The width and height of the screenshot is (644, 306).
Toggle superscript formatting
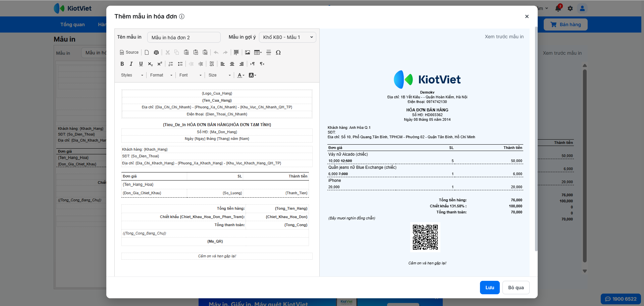[160, 64]
